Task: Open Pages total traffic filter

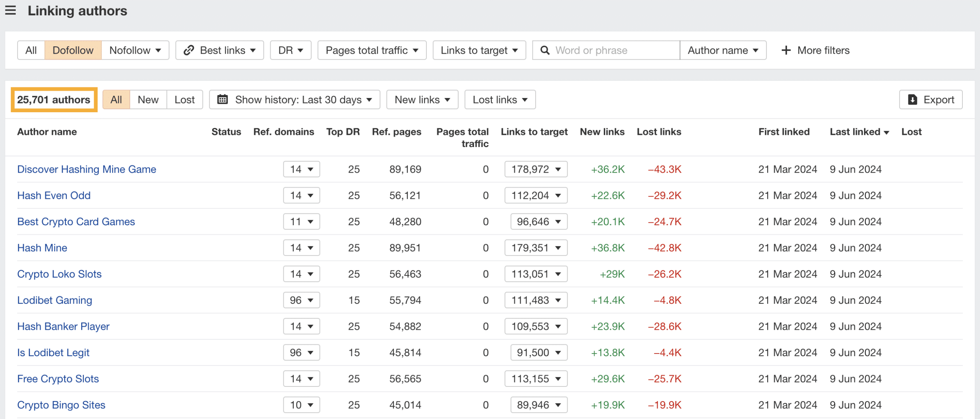Action: click(x=372, y=50)
